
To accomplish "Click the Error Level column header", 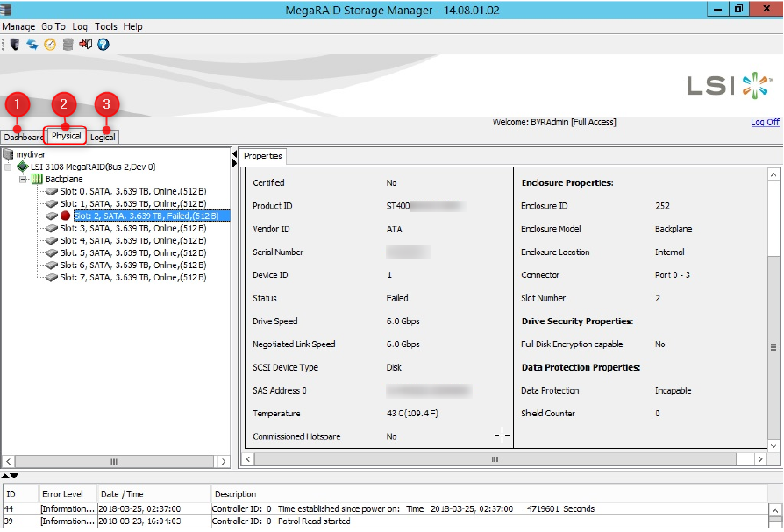I will pos(61,494).
